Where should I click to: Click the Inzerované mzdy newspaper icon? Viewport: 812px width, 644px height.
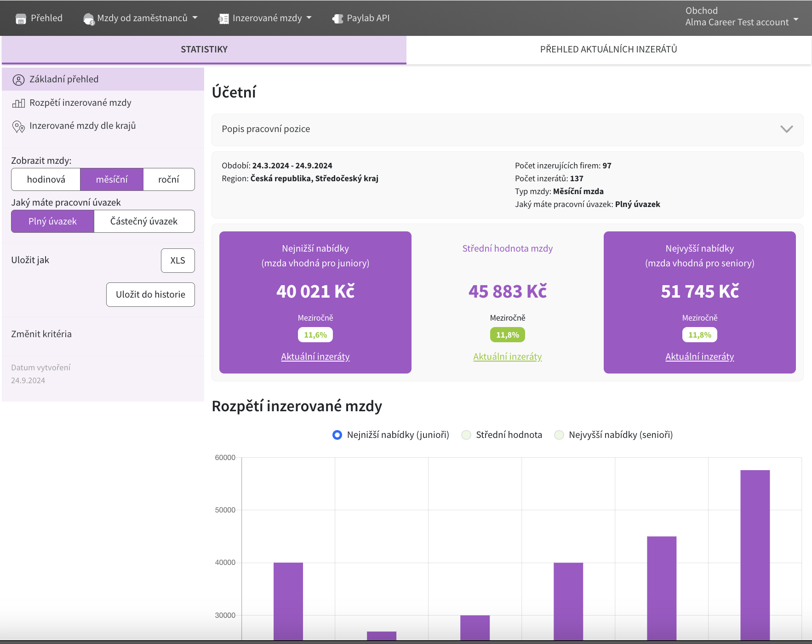(x=223, y=18)
